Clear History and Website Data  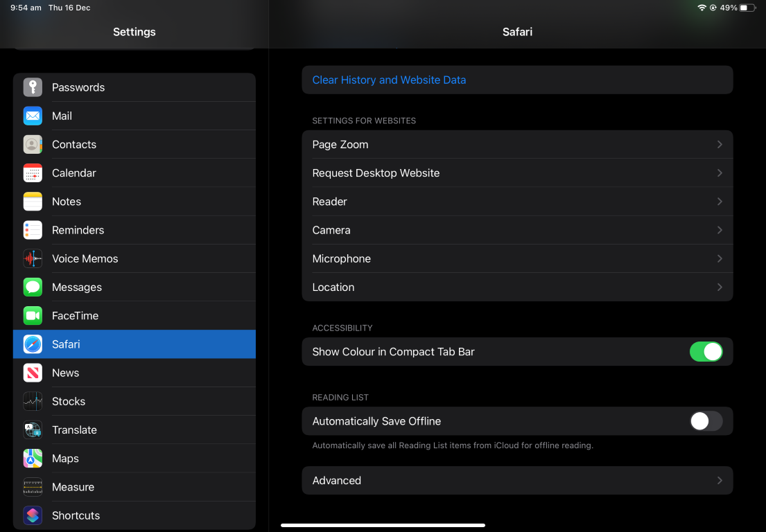[517, 80]
